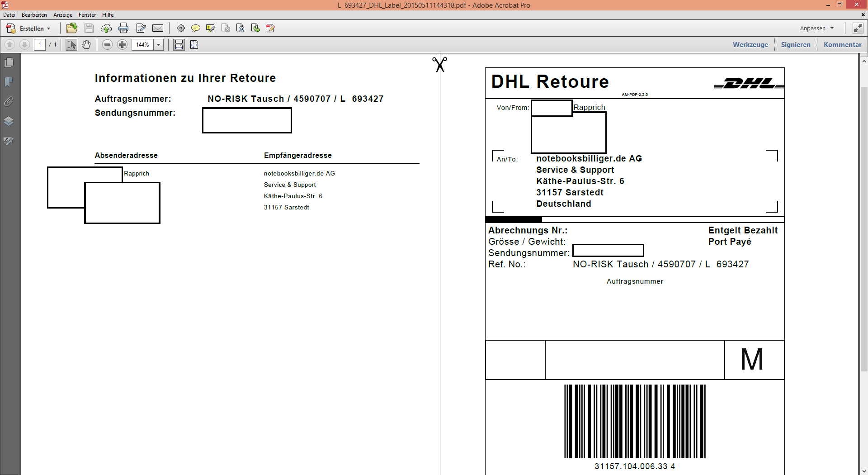Viewport: 868px width, 475px height.
Task: Click the scrollbar down arrow
Action: [864, 471]
